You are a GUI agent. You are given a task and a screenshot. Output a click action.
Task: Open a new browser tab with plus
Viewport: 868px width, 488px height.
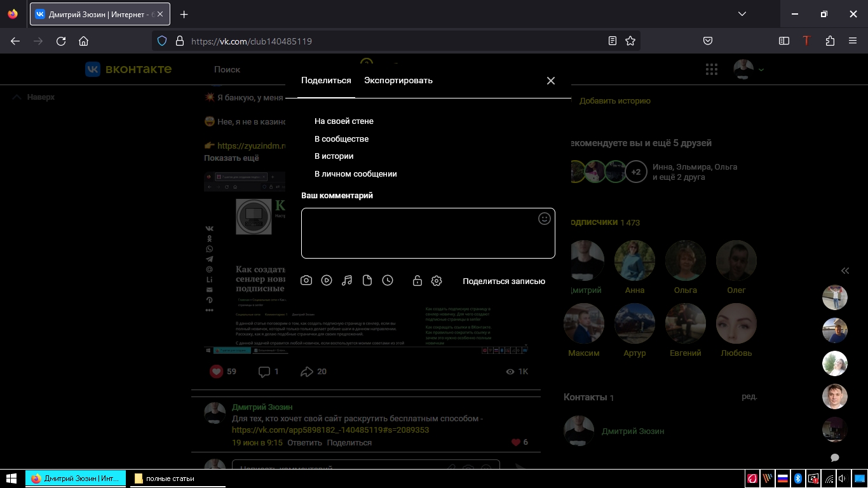(x=184, y=14)
